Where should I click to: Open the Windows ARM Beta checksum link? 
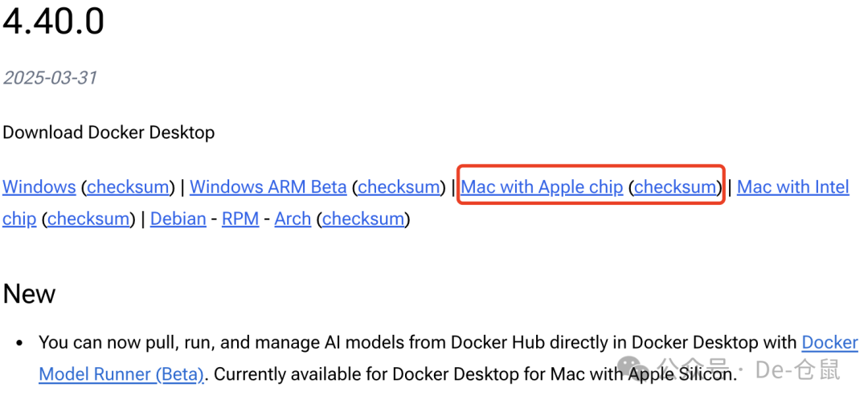399,187
